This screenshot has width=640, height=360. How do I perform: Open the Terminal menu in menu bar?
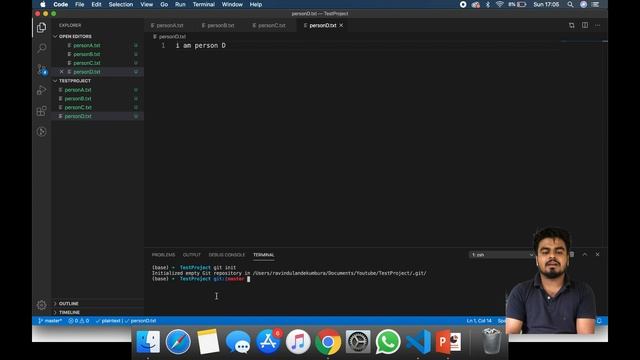[204, 4]
